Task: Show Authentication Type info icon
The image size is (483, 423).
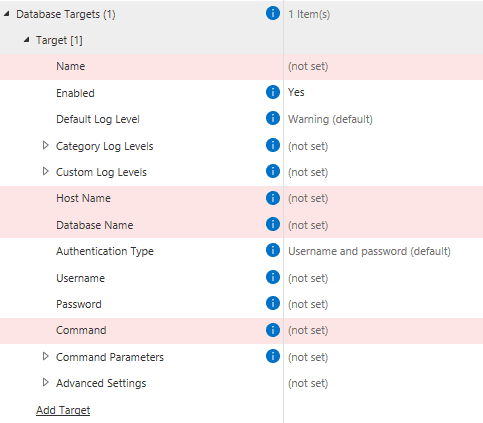Action: tap(273, 250)
